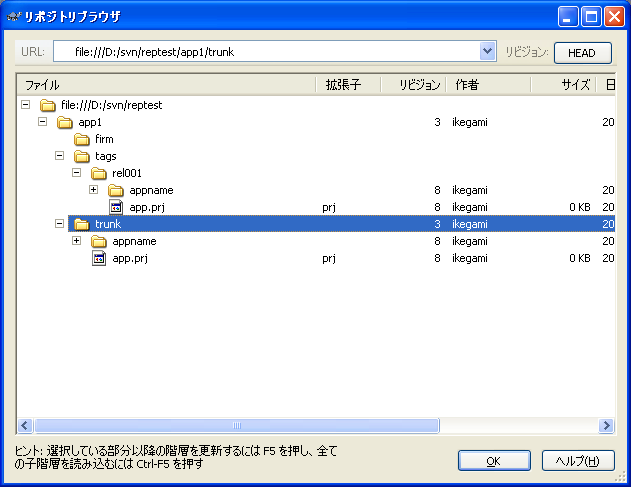Select the tags folder label
The image size is (631, 487).
[105, 156]
